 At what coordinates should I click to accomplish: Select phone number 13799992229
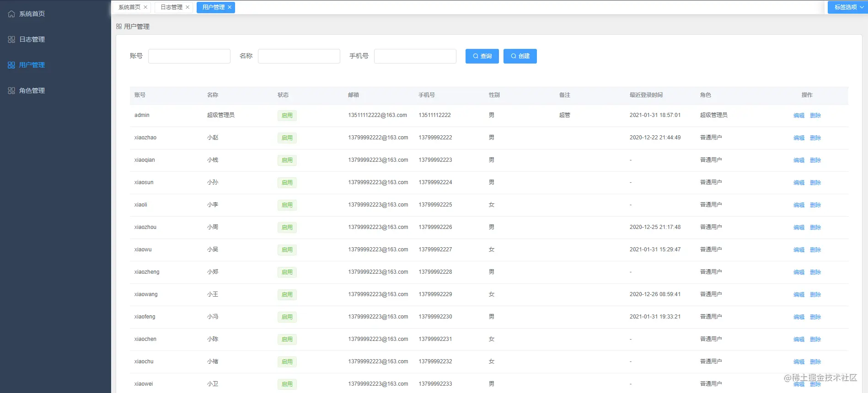(x=435, y=294)
